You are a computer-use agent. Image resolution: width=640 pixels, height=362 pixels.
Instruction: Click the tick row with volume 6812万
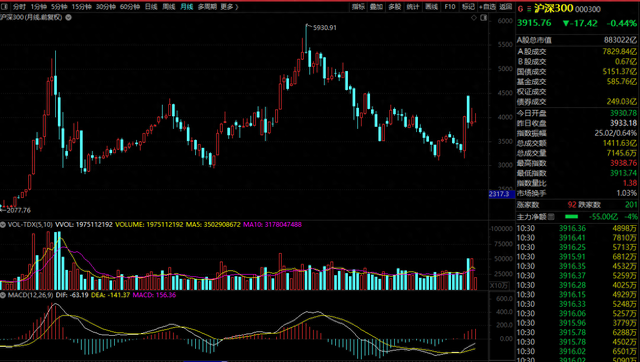[x=577, y=257]
